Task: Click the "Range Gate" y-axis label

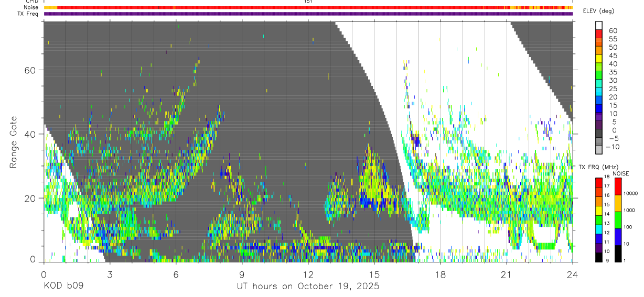Action: click(x=13, y=141)
